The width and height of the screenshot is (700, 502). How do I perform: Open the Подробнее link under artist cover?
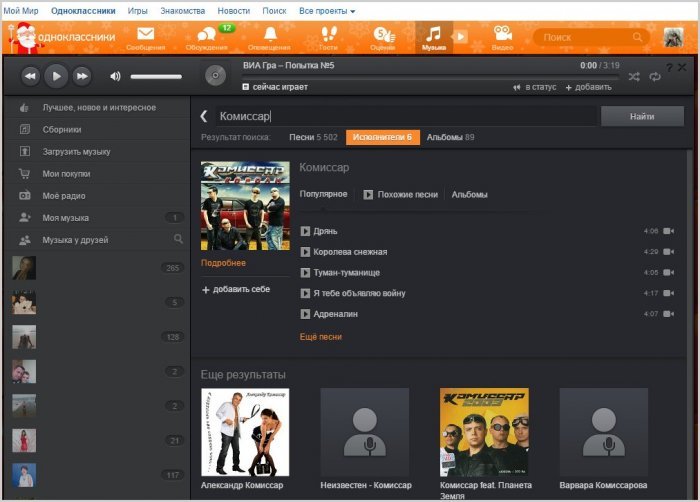click(x=223, y=263)
